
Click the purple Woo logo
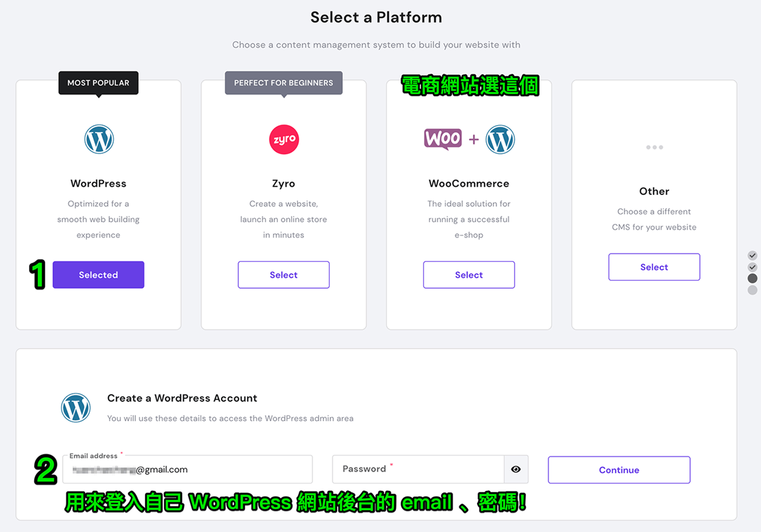tap(442, 139)
